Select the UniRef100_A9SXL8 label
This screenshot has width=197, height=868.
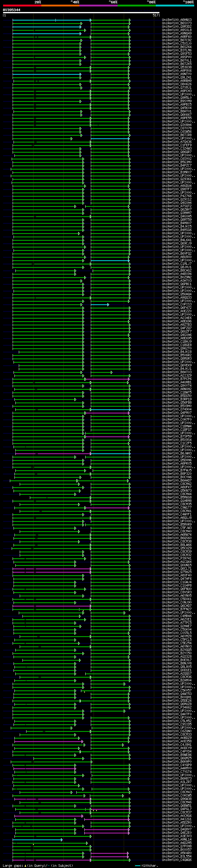pyautogui.click(x=177, y=30)
